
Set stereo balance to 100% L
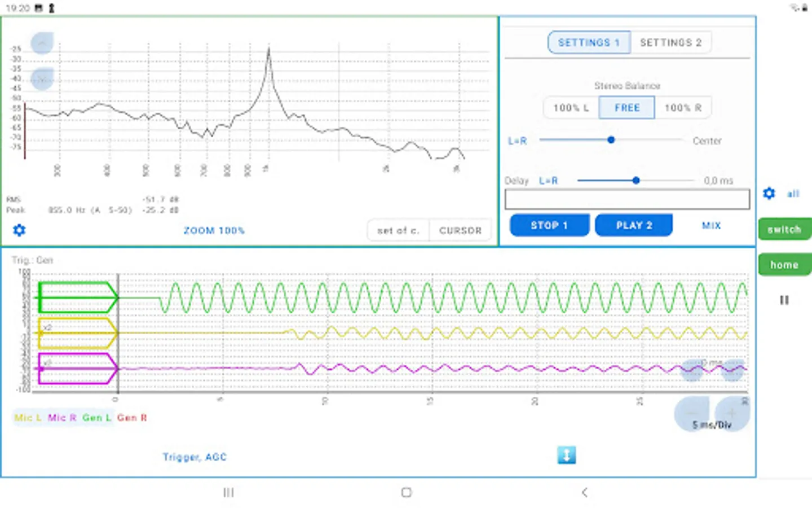571,108
